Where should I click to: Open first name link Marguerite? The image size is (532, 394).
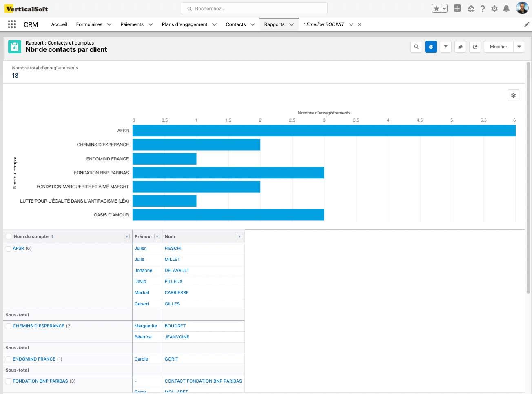coord(146,326)
